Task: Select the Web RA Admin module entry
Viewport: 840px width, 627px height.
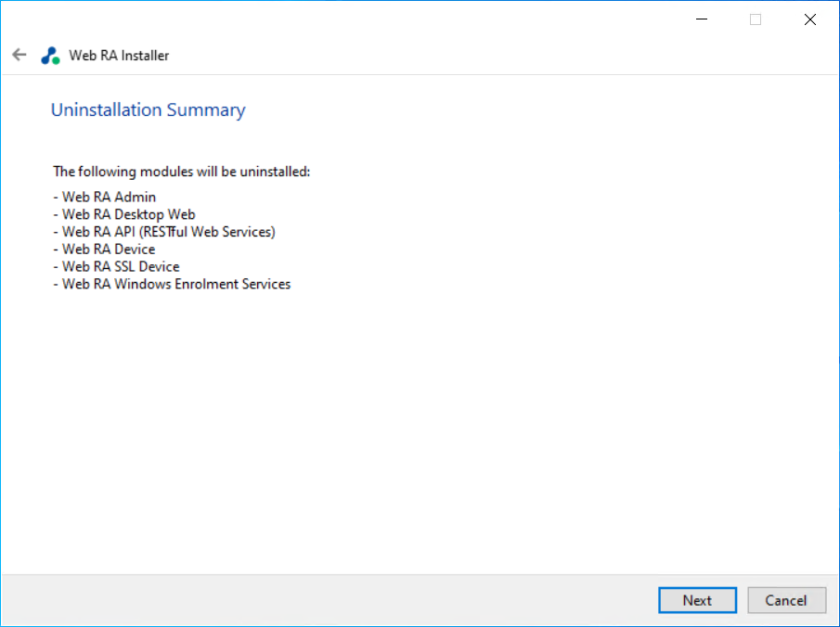Action: pos(105,197)
